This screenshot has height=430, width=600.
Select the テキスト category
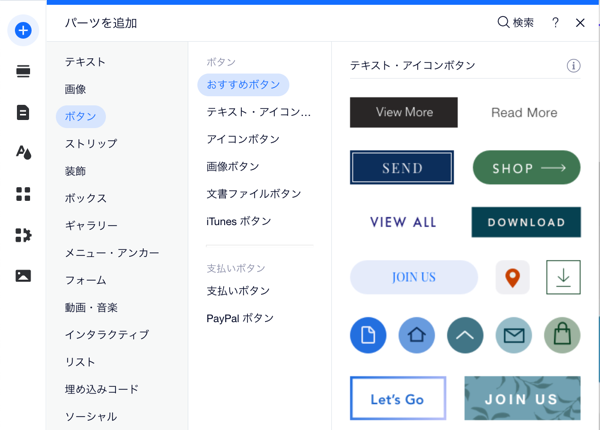point(85,62)
